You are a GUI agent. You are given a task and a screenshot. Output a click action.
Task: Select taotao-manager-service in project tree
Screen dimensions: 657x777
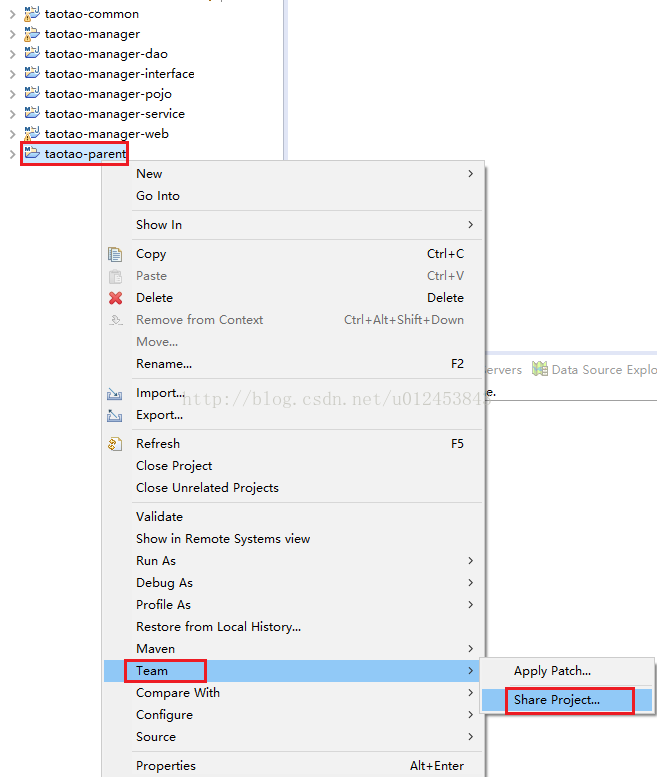click(x=114, y=113)
